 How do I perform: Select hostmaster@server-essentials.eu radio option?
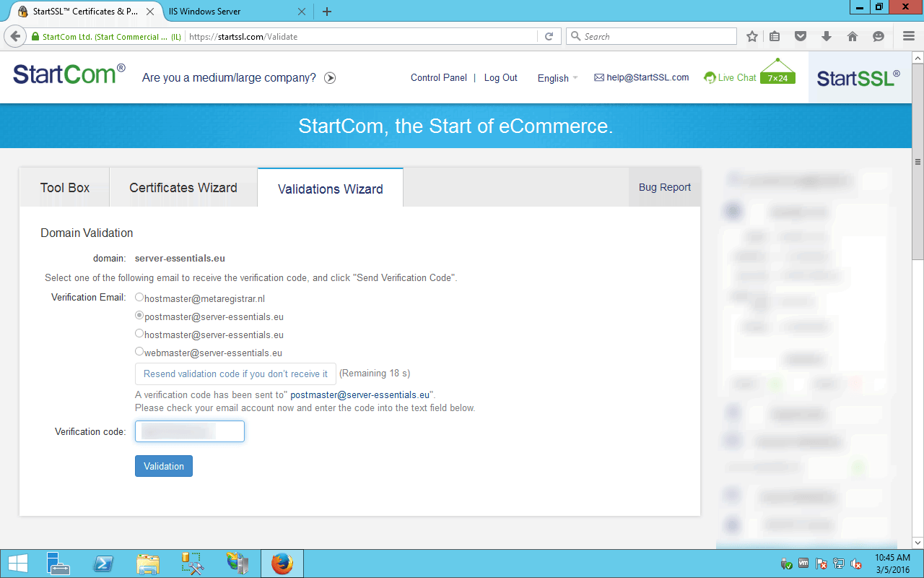[x=139, y=334]
